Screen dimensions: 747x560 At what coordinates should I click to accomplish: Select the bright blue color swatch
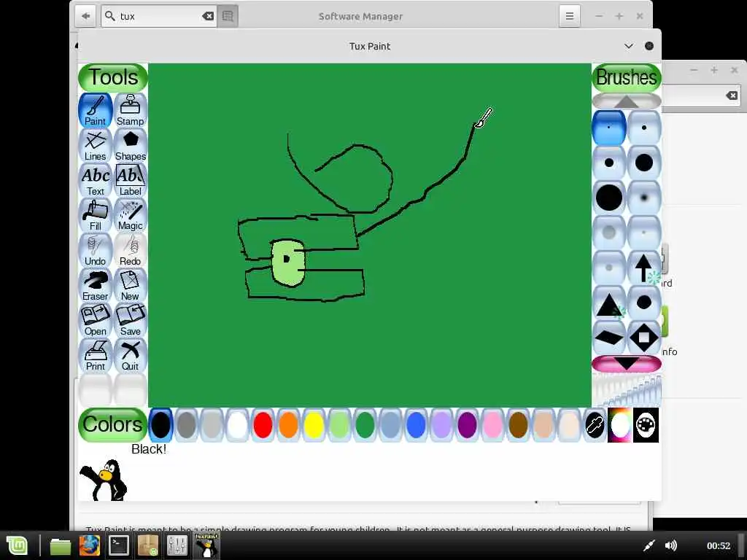(x=416, y=425)
